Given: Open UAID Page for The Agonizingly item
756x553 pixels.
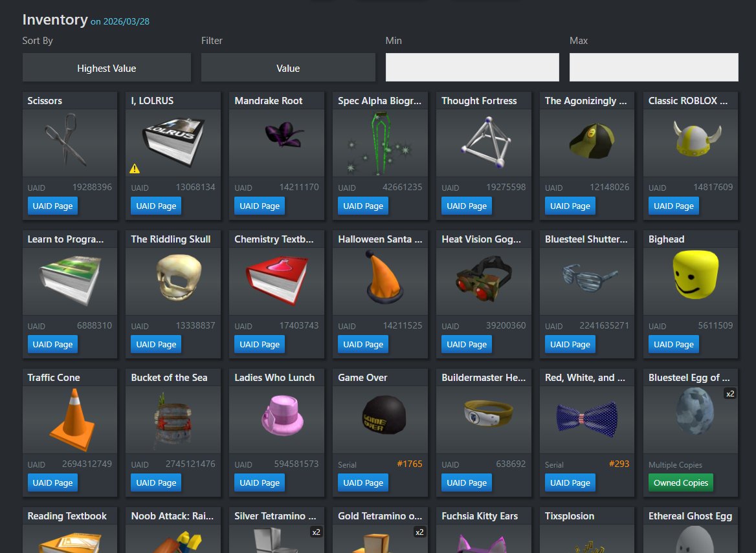Looking at the screenshot, I should pyautogui.click(x=570, y=206).
